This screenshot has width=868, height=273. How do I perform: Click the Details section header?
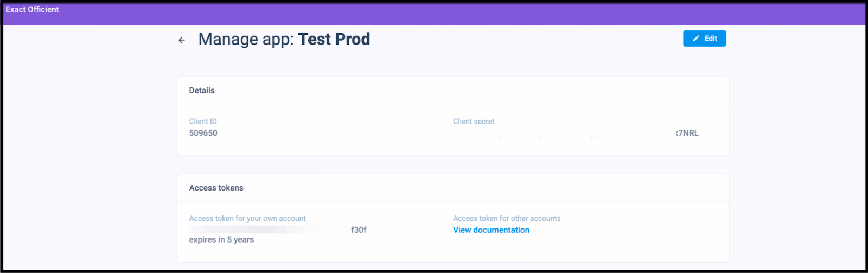tap(202, 91)
